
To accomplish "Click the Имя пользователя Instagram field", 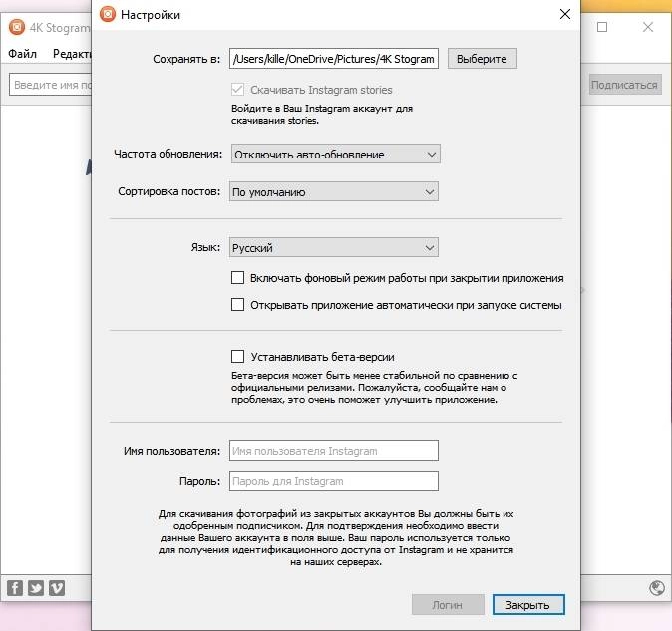I will [x=334, y=450].
